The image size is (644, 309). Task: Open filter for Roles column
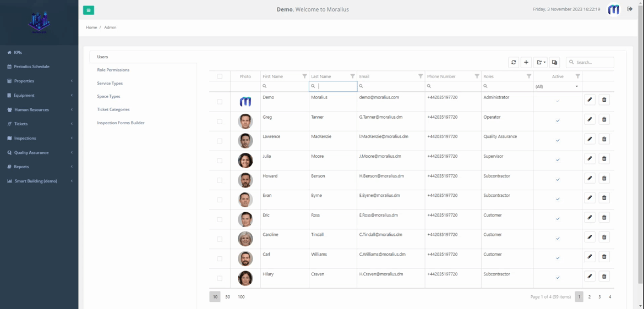(529, 76)
